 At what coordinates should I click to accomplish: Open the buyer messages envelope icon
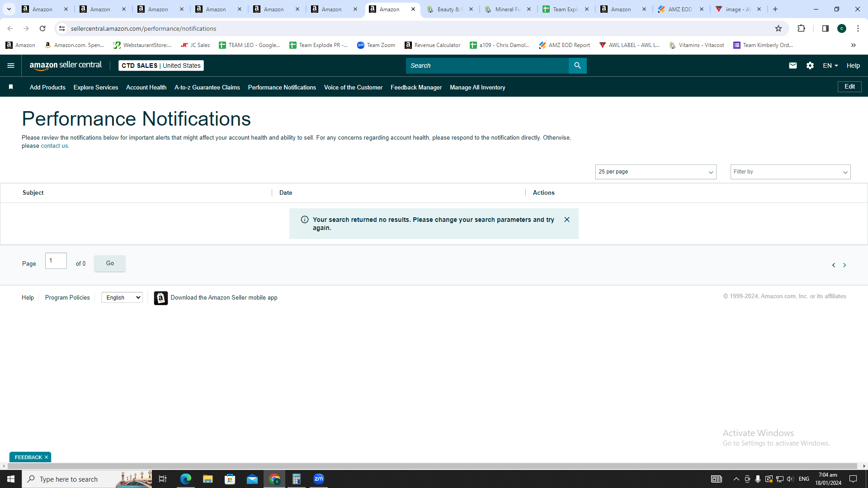click(x=793, y=66)
